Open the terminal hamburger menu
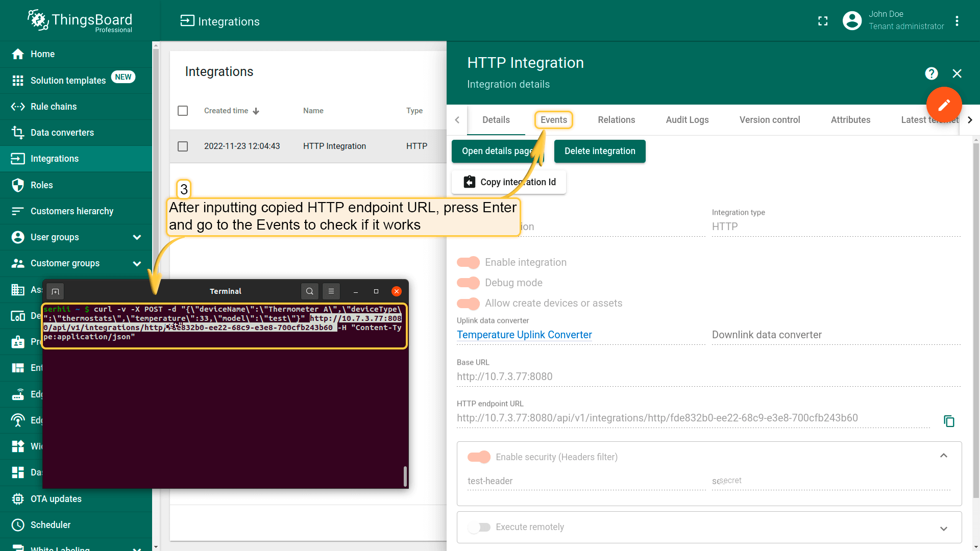 pos(331,291)
